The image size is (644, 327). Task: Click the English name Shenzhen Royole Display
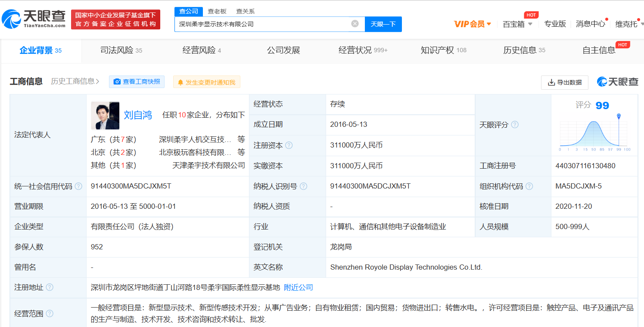(x=406, y=267)
